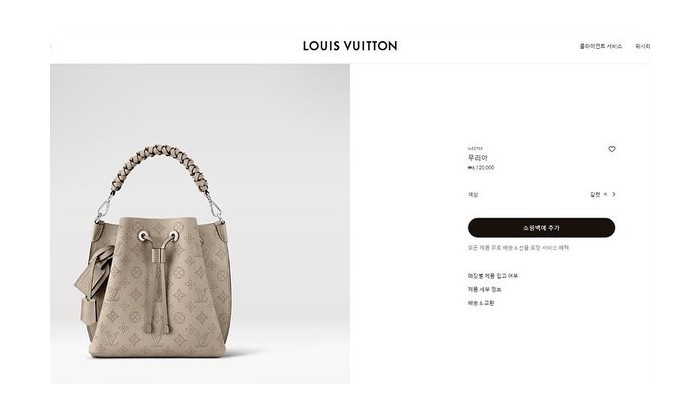
Task: Click the ₩6,120,000 price text
Action: pyautogui.click(x=481, y=167)
